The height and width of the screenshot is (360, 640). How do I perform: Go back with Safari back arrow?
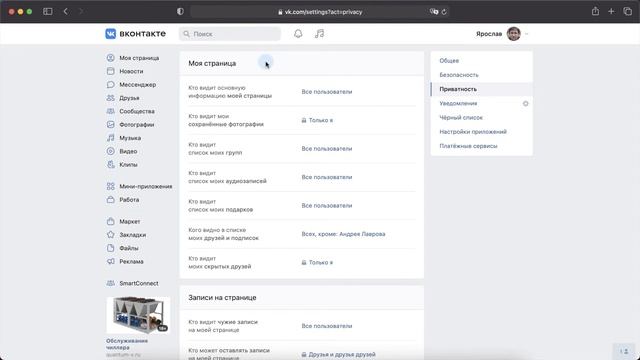tap(66, 11)
